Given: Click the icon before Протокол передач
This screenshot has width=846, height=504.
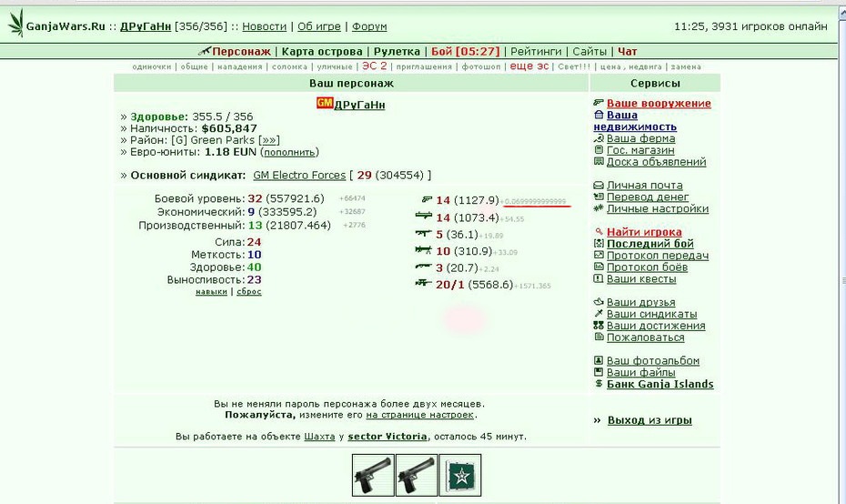Looking at the screenshot, I should pos(599,256).
